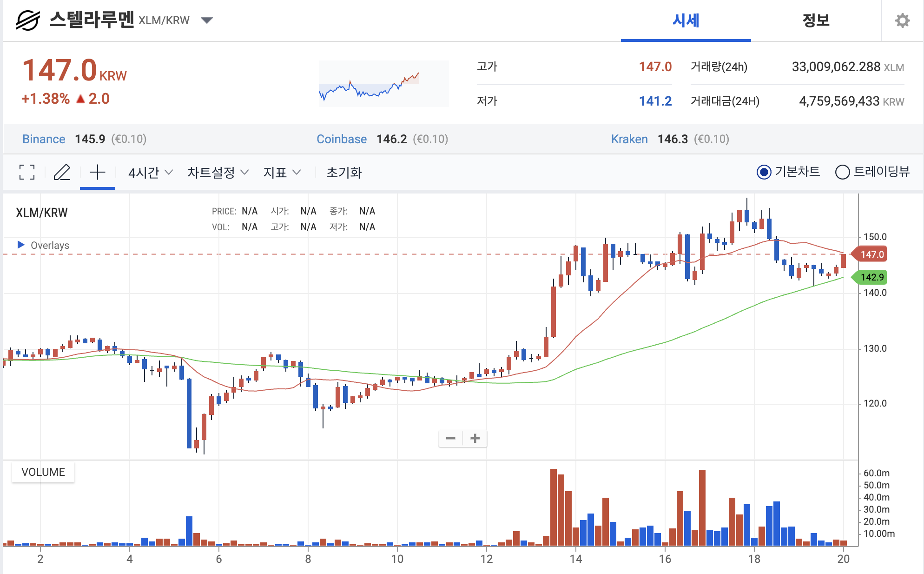
Task: Click the mini price sparkline thumbnail
Action: pyautogui.click(x=383, y=84)
